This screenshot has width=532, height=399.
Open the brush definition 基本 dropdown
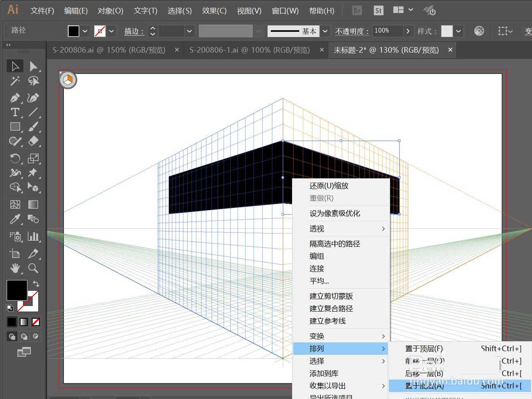pos(325,31)
